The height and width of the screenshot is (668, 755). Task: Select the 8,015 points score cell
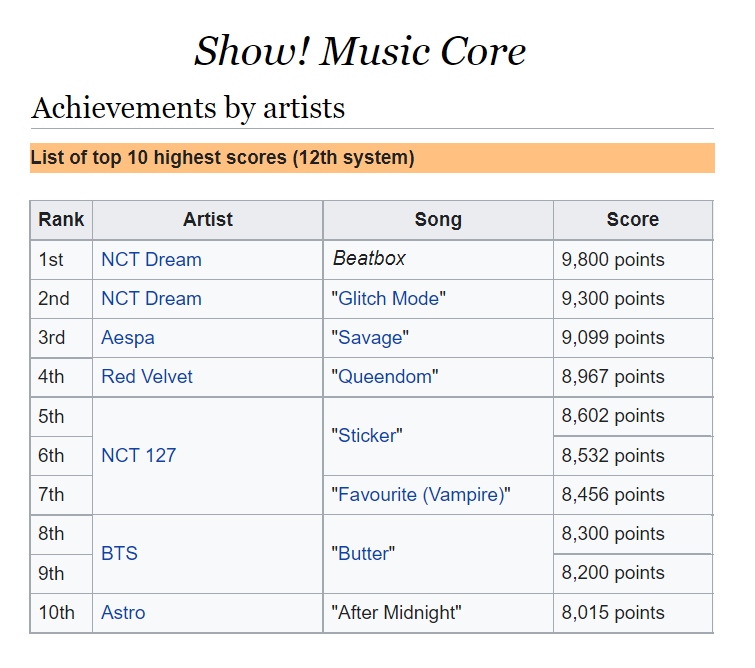click(x=633, y=613)
